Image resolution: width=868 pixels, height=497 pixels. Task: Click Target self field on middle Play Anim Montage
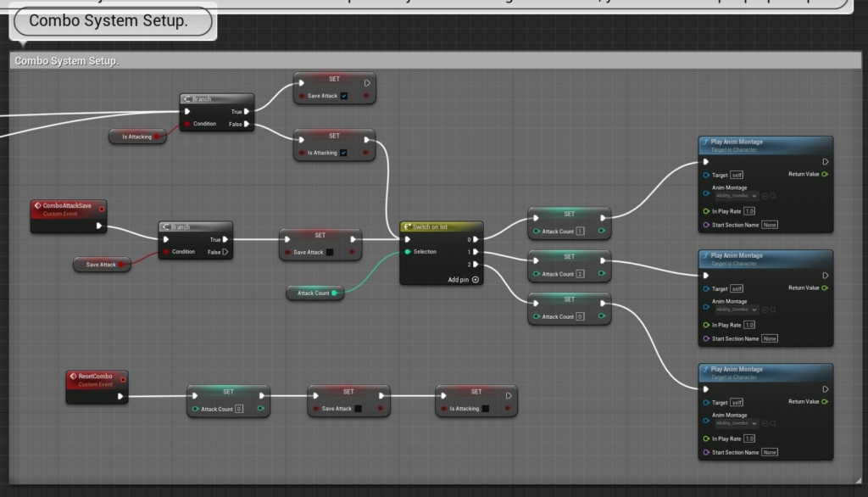point(737,288)
